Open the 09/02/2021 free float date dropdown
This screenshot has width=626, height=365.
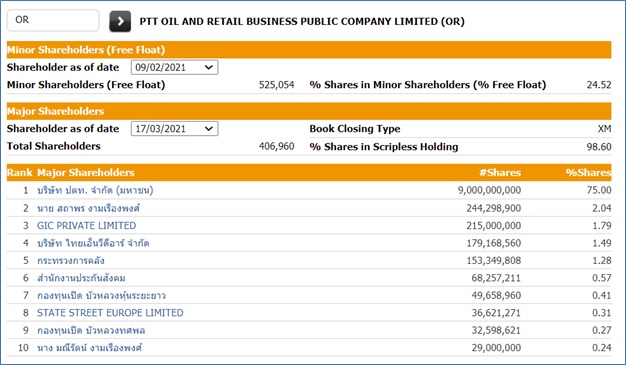(x=174, y=67)
